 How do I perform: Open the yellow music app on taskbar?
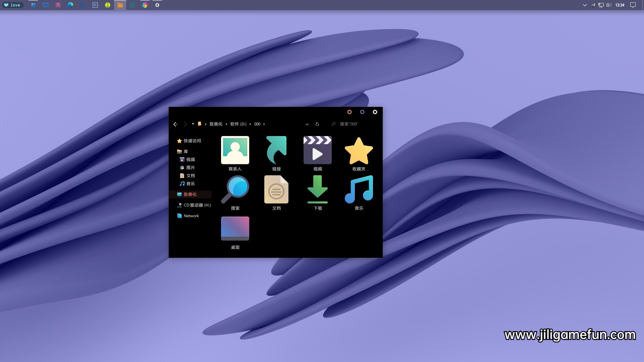[x=108, y=5]
